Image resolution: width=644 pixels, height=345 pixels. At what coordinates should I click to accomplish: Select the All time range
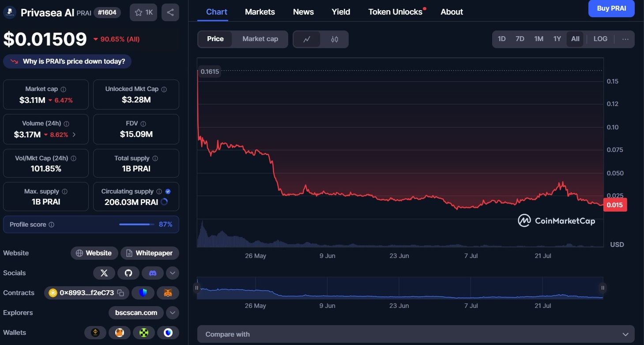point(575,39)
